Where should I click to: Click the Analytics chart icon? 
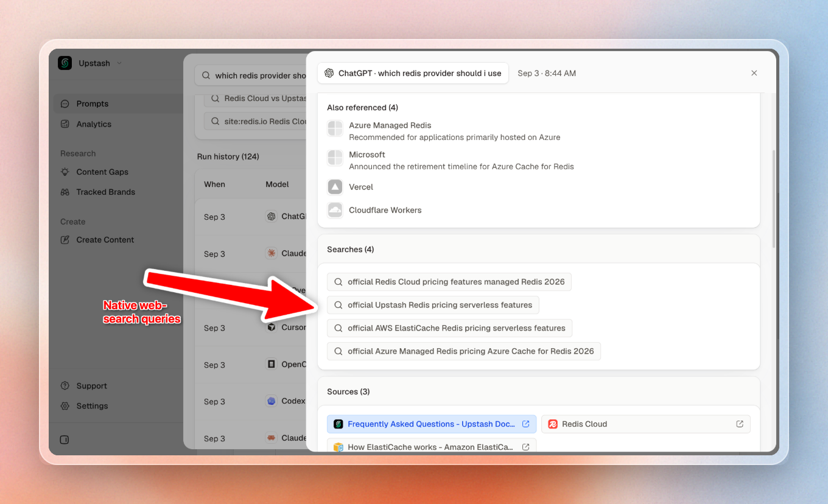point(65,124)
